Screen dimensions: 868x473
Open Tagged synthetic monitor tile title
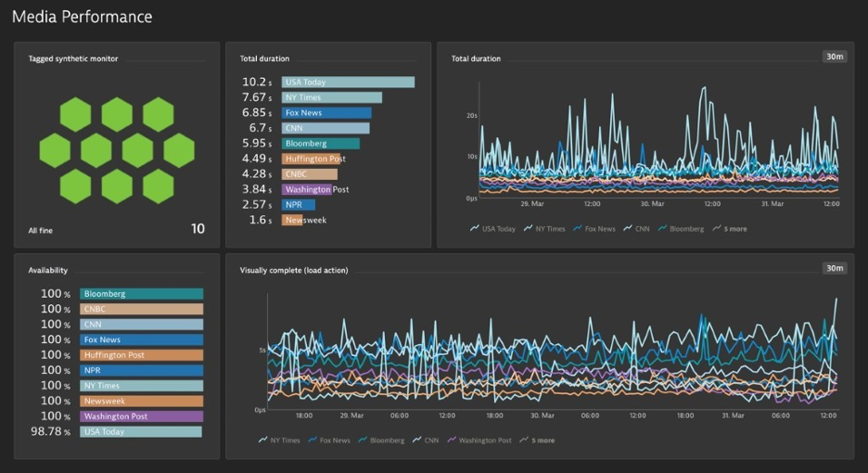(x=73, y=58)
